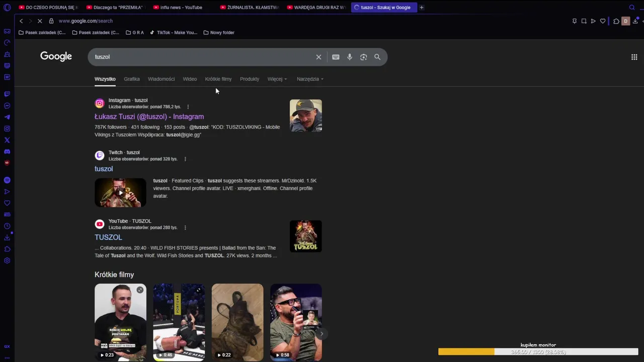This screenshot has height=362, width=644.
Task: Switch to 'ŻURNALISTA. KŁAMSTWA' tab
Action: click(x=249, y=8)
